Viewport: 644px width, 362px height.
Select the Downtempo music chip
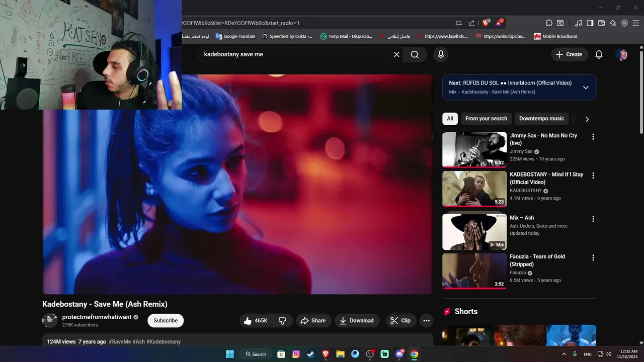click(x=541, y=119)
